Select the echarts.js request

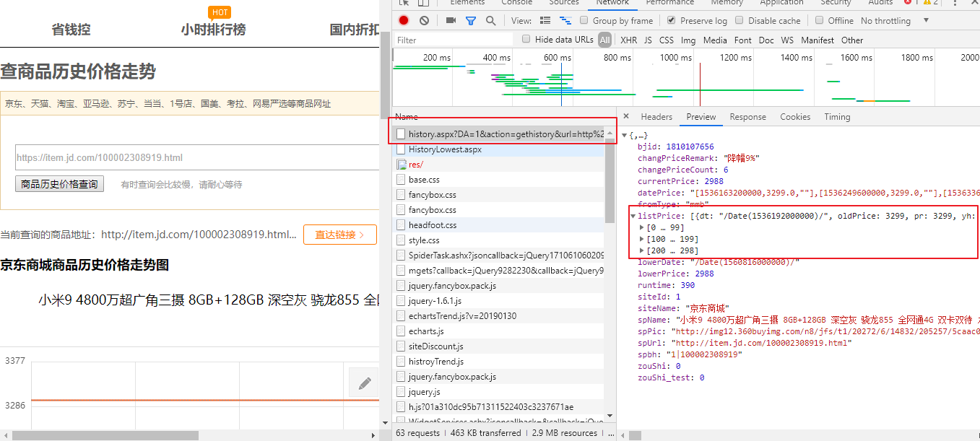click(x=498, y=331)
